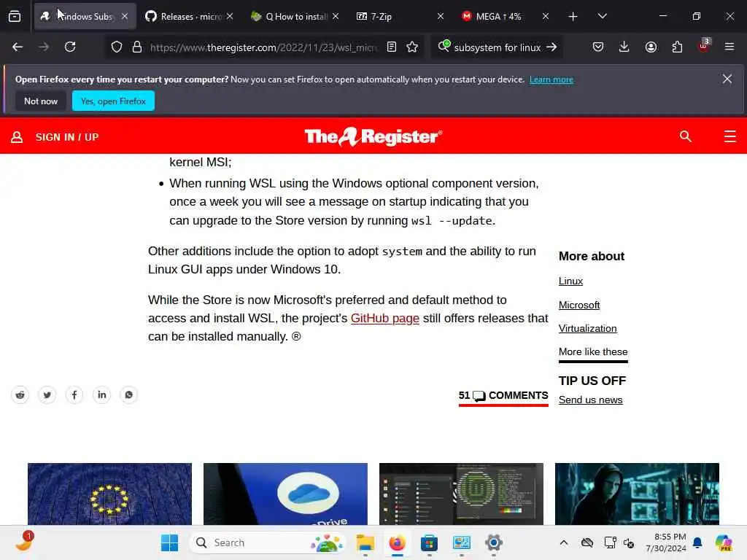Click Not now button

pos(41,101)
